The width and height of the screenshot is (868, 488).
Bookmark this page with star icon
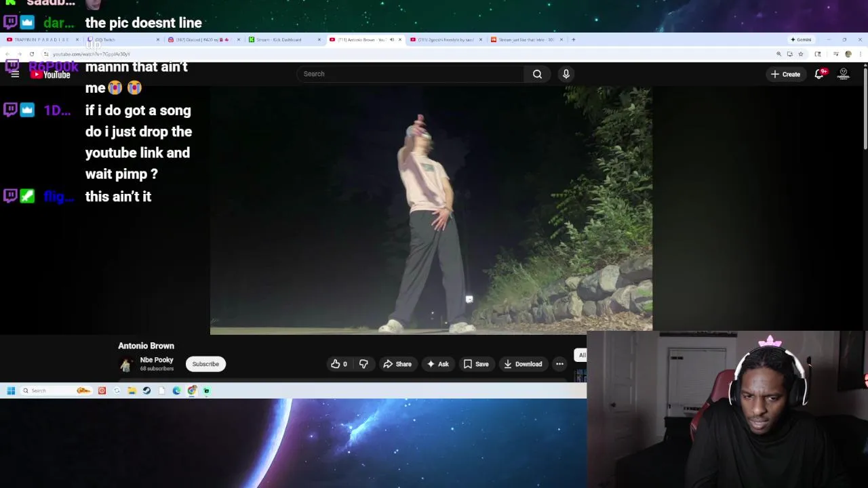click(x=801, y=54)
